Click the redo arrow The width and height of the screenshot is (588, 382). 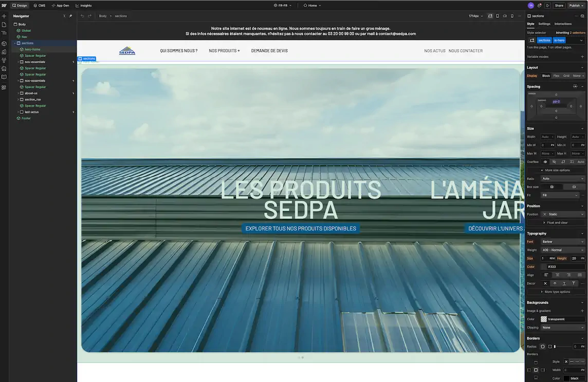pyautogui.click(x=89, y=16)
